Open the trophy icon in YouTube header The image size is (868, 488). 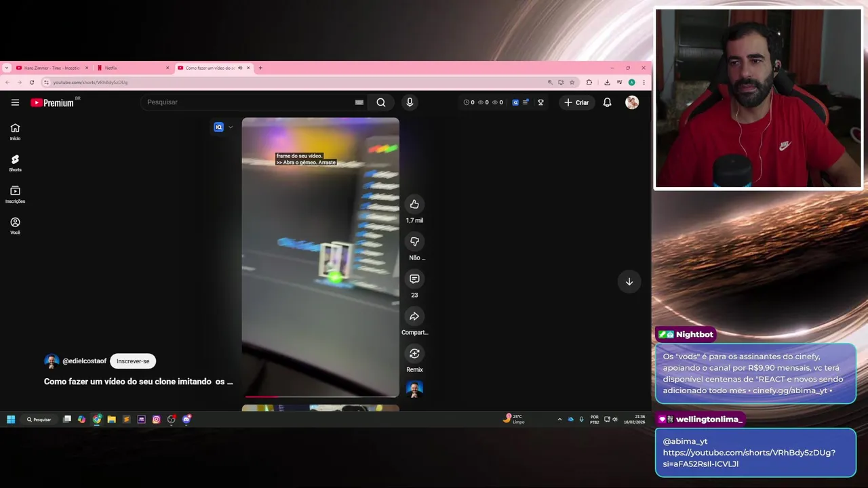pos(540,102)
